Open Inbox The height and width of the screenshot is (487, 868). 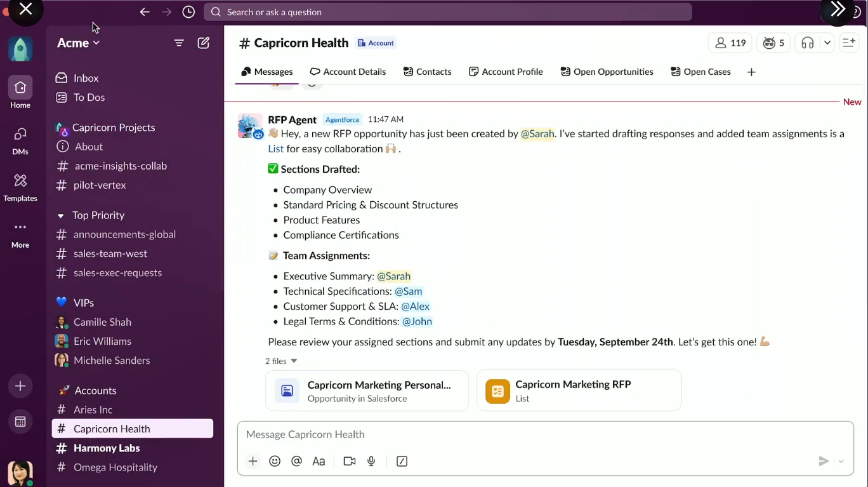(x=86, y=78)
